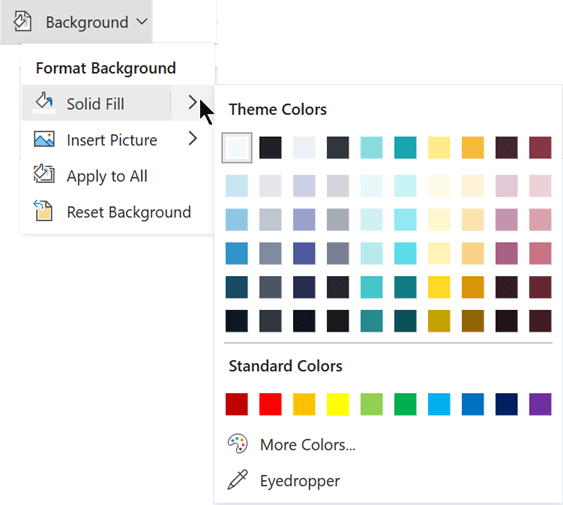The image size is (563, 505).
Task: Click the Eyedropper pen icon
Action: [x=238, y=479]
